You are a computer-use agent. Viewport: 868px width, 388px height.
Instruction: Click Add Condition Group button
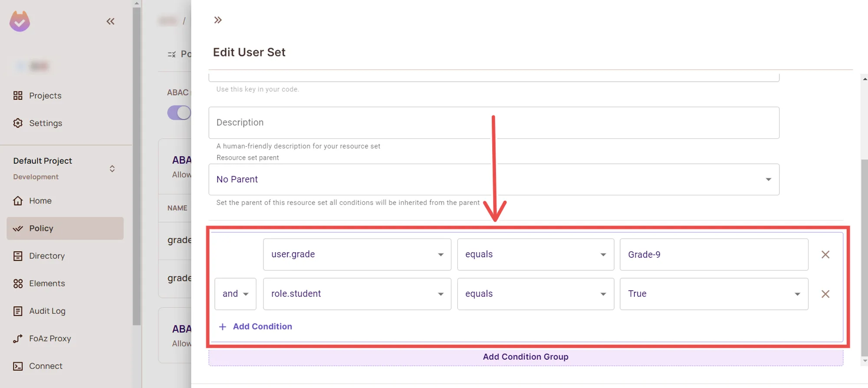525,357
